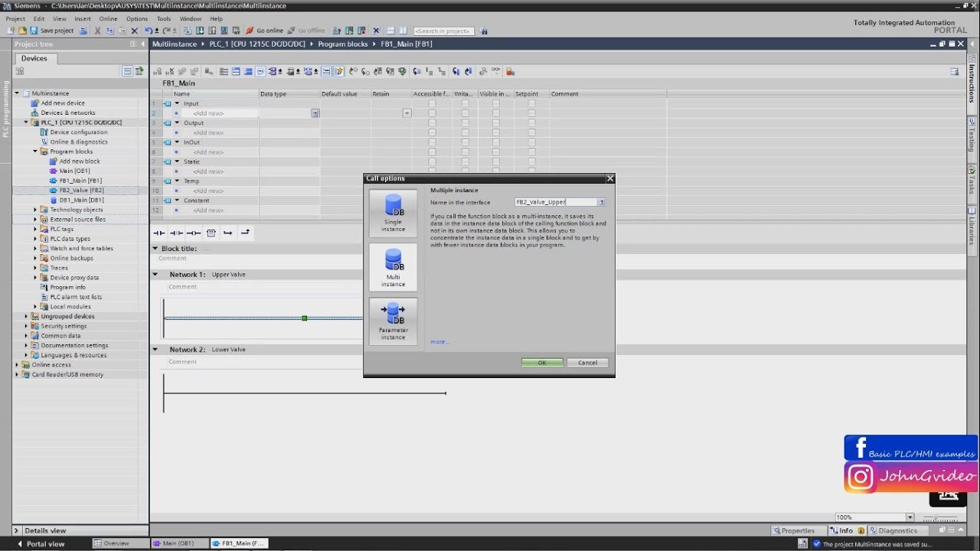Select DB1_Main [DB1] block

(x=81, y=200)
